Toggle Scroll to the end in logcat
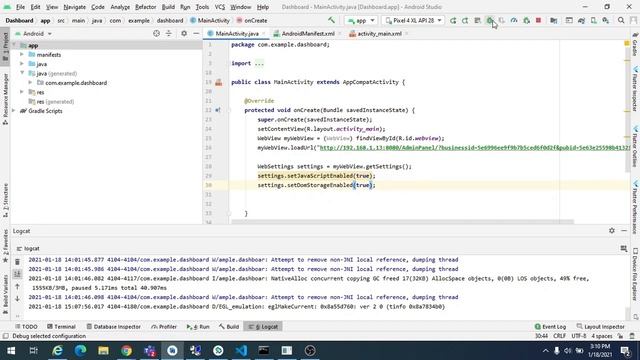 [x=17, y=274]
